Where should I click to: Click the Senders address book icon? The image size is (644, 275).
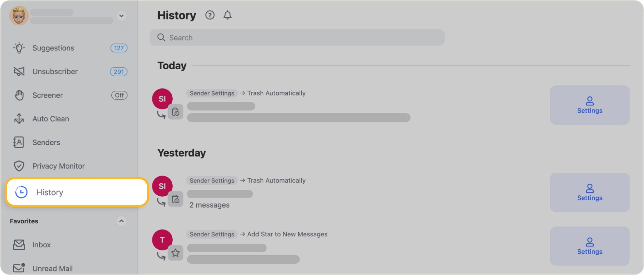click(x=19, y=142)
